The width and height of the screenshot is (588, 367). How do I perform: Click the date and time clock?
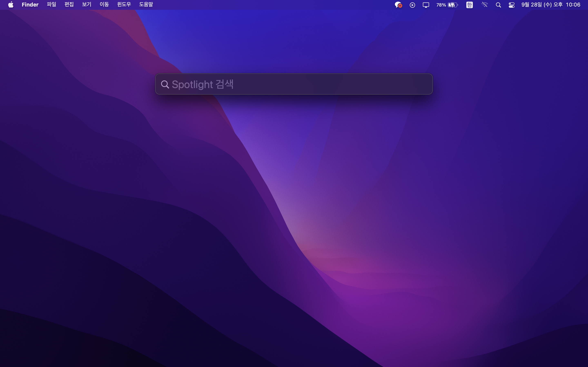point(551,5)
